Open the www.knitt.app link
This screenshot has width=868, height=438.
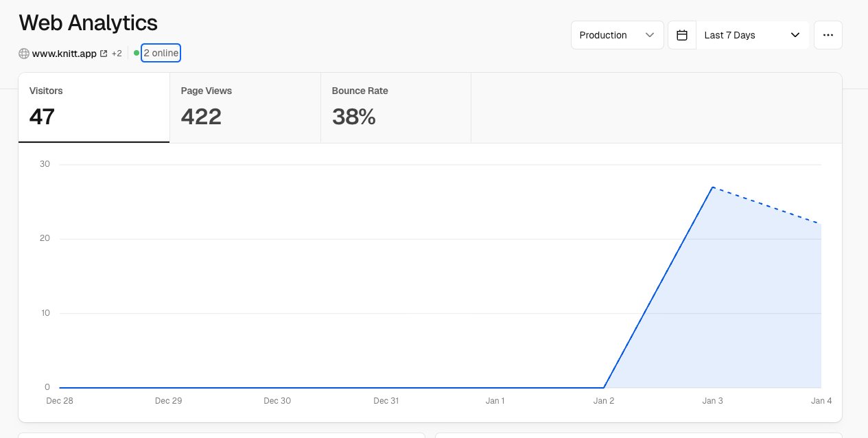tap(64, 54)
